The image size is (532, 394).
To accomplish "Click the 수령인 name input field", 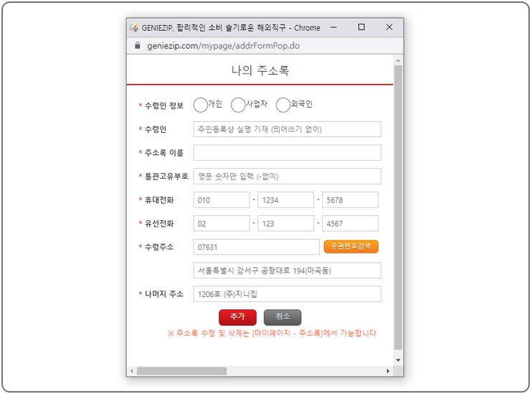I will 287,129.
